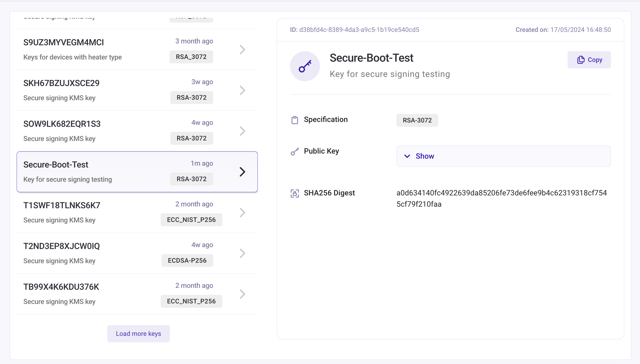Click the chevron on selected Secure-Boot-Test row
This screenshot has height=364, width=640.
(242, 172)
